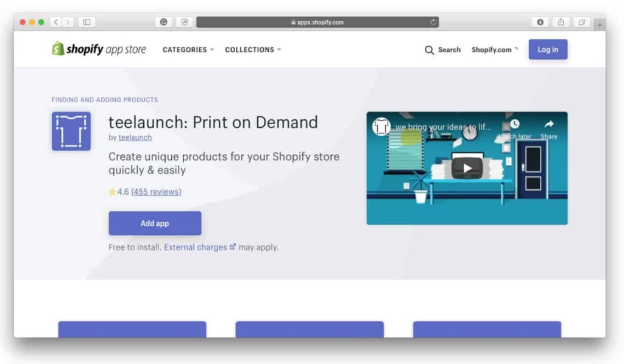Click the rating star icon
The height and width of the screenshot is (364, 624).
(112, 192)
